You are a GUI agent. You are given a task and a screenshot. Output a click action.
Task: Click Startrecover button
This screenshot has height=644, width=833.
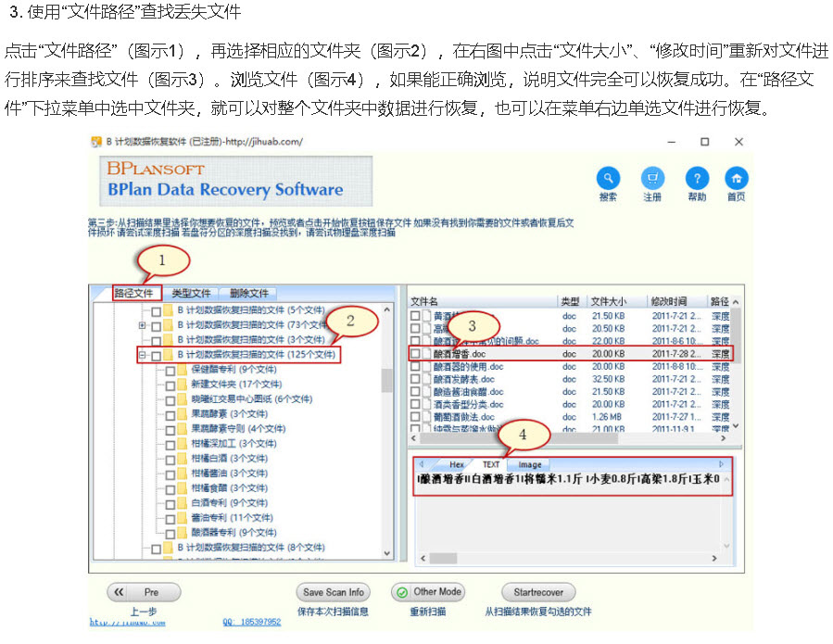(x=538, y=592)
